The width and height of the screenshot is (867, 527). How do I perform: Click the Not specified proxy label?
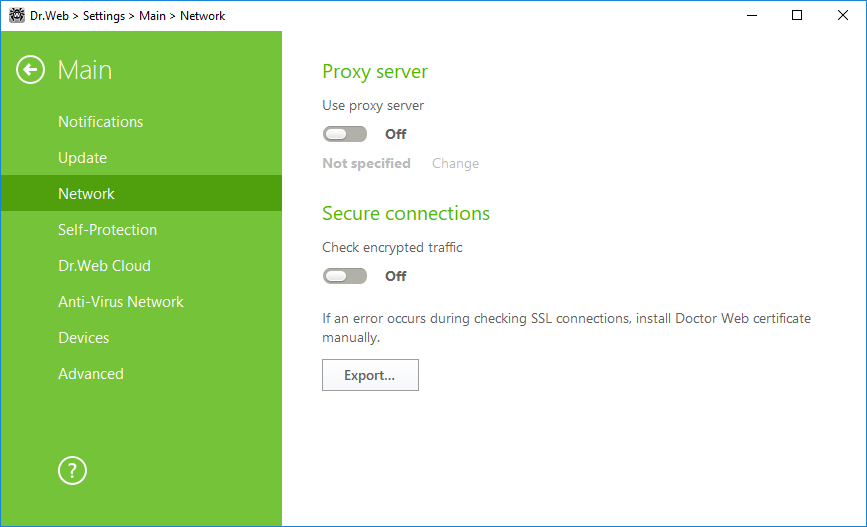coord(367,164)
